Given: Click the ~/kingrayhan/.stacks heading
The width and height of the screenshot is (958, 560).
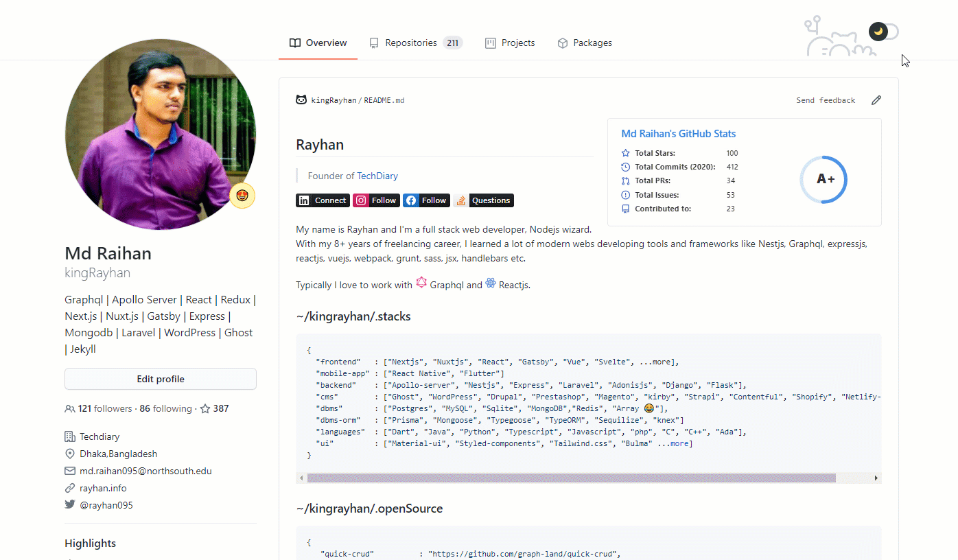Looking at the screenshot, I should (x=353, y=316).
